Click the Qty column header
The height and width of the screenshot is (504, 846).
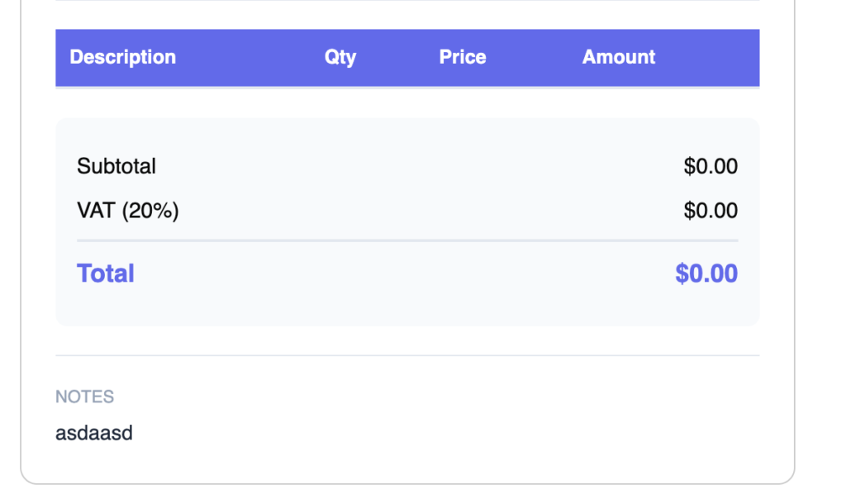tap(340, 57)
